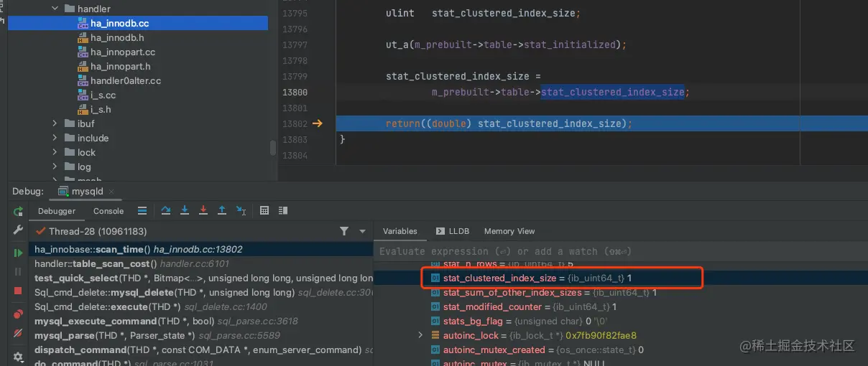Toggle the Mute Breakpoints icon
This screenshot has width=868, height=366.
coord(18,334)
